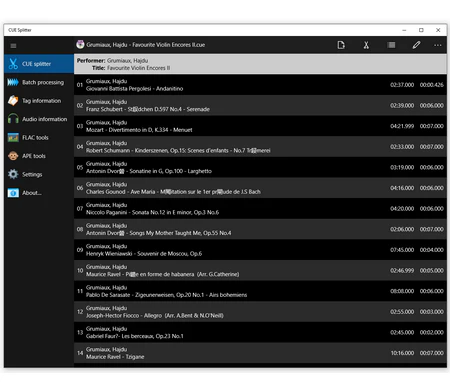
Task: Select track Pablo De Sarasate Zigeunerweisen
Action: [x=260, y=291]
